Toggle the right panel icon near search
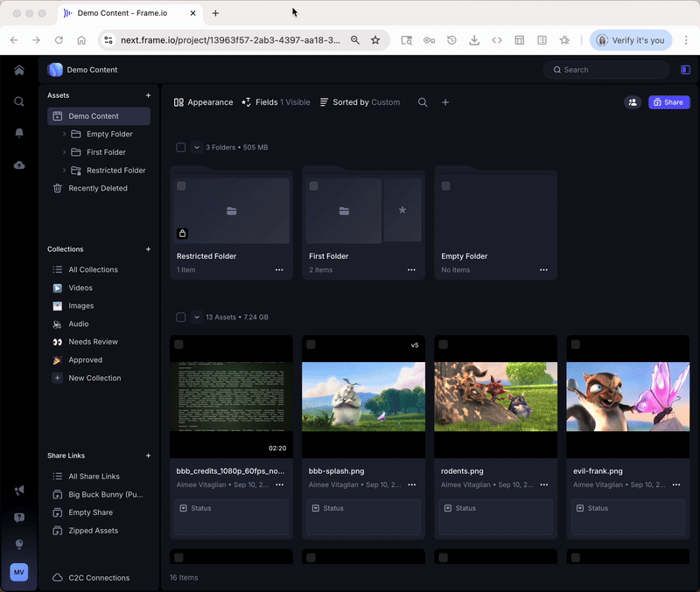 tap(685, 70)
